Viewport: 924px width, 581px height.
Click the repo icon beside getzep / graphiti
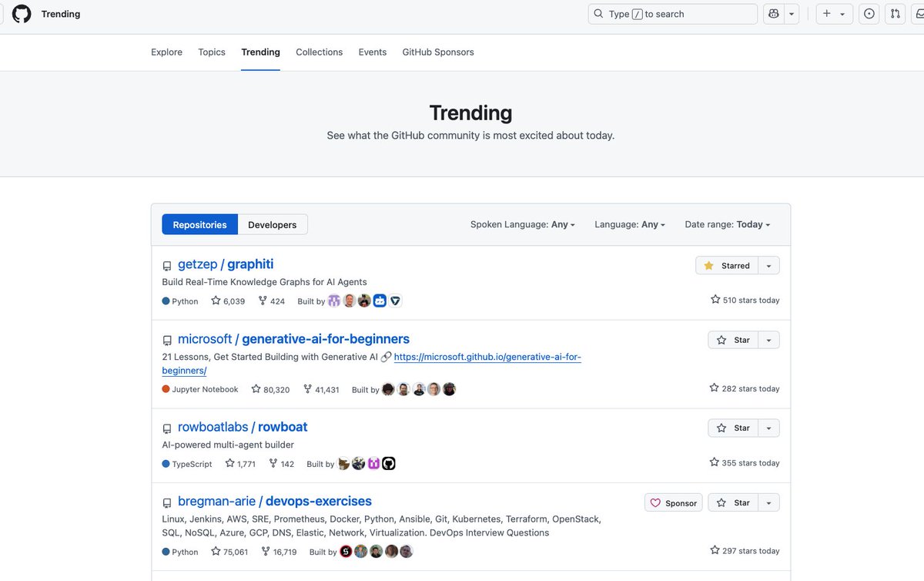tap(167, 266)
